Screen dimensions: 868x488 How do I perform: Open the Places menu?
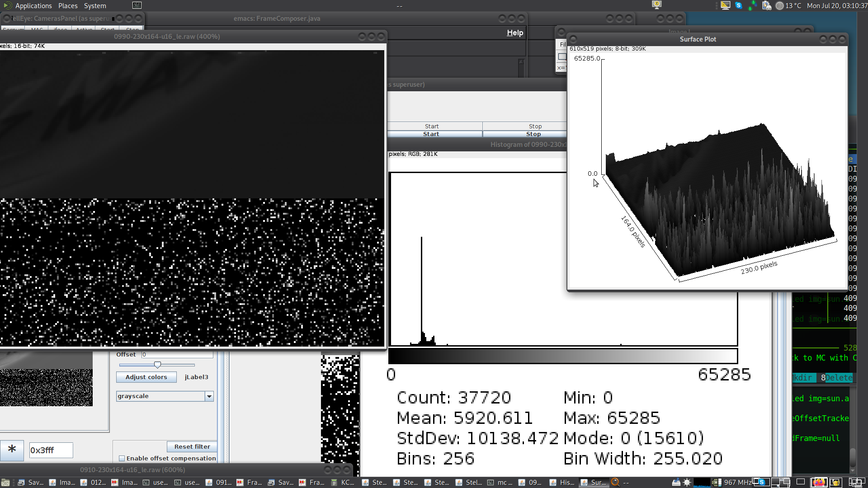coord(68,6)
